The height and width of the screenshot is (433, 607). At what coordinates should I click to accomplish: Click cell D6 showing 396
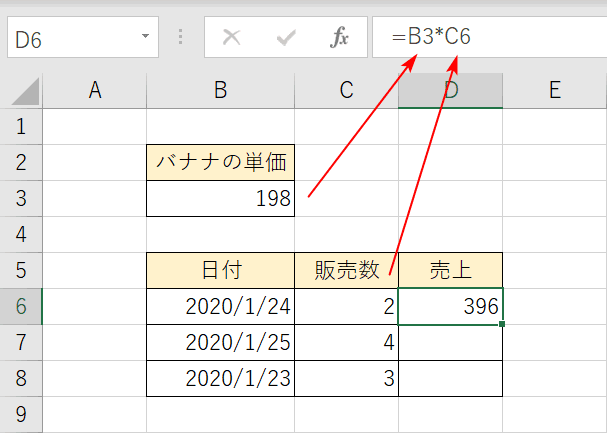451,306
